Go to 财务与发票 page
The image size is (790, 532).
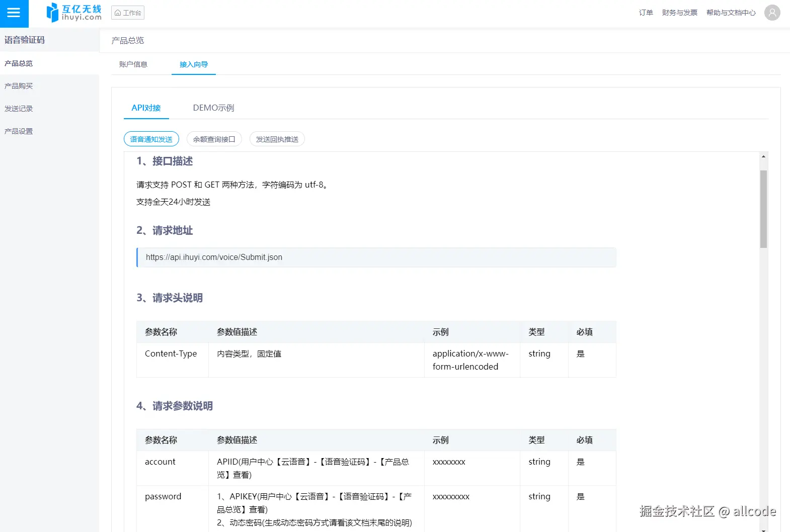[679, 13]
